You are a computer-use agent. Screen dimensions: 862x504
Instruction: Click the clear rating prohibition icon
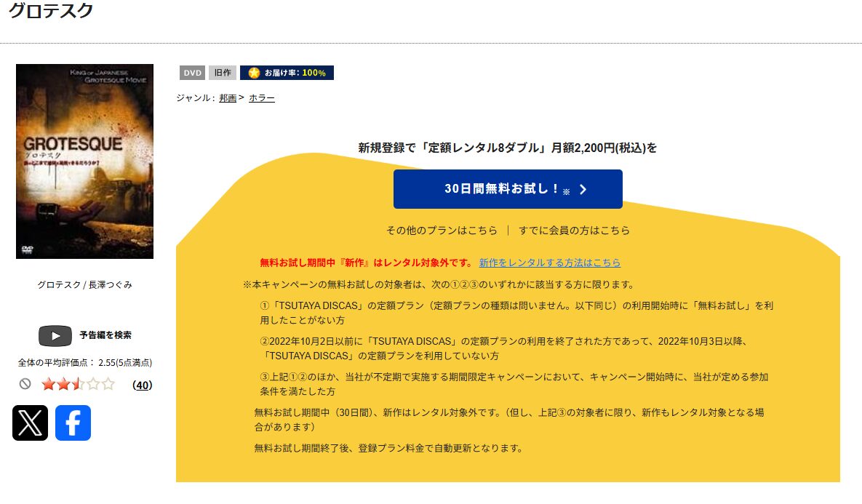click(x=25, y=383)
